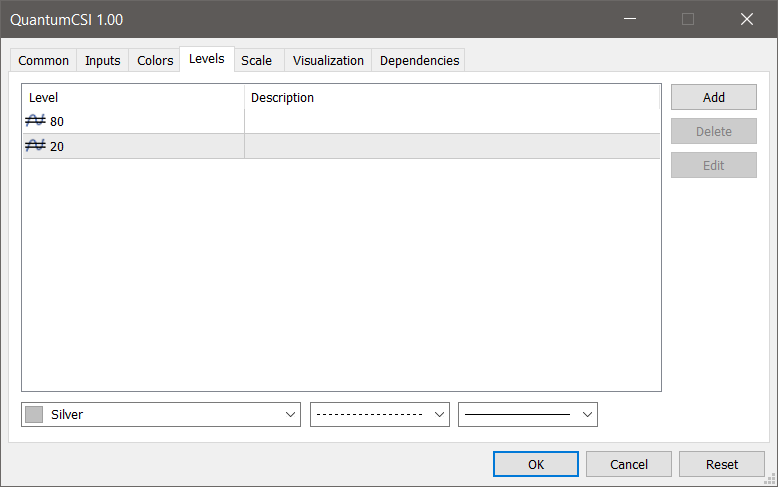The width and height of the screenshot is (778, 487).
Task: Switch to the Dependencies tab
Action: pyautogui.click(x=419, y=60)
